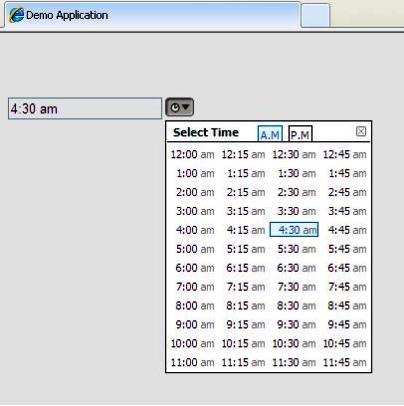
Task: Choose 12:00 am in the time grid
Action: click(192, 155)
